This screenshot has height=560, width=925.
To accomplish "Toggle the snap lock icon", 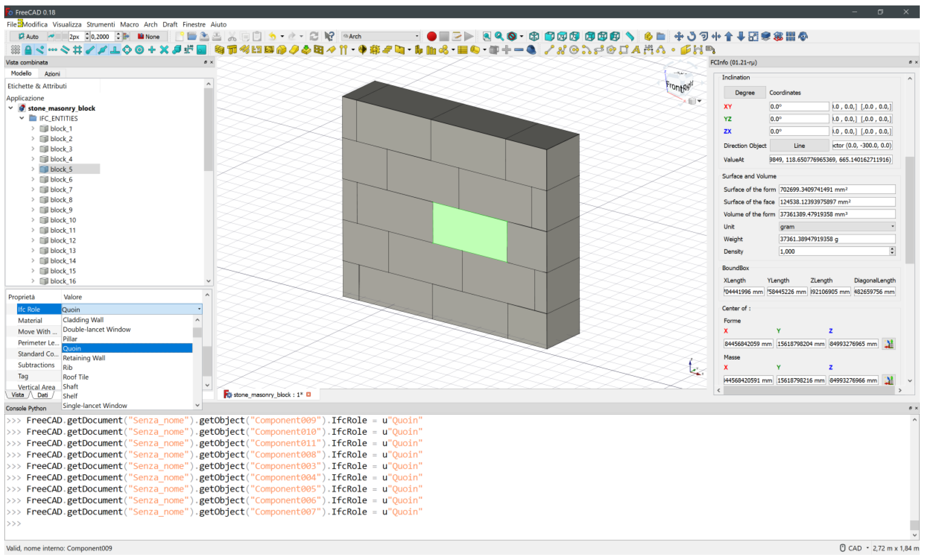I will tap(28, 50).
